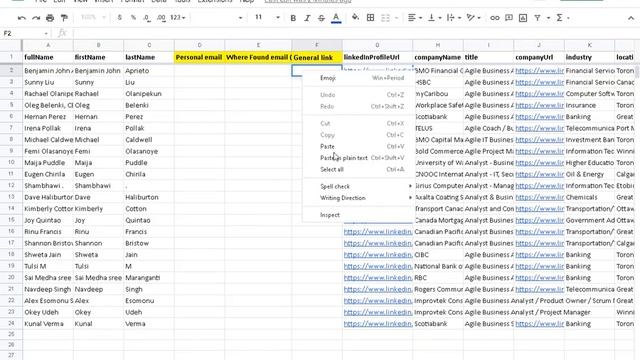Click the Name box showing F2
Image resolution: width=640 pixels, height=360 pixels.
pyautogui.click(x=22, y=33)
